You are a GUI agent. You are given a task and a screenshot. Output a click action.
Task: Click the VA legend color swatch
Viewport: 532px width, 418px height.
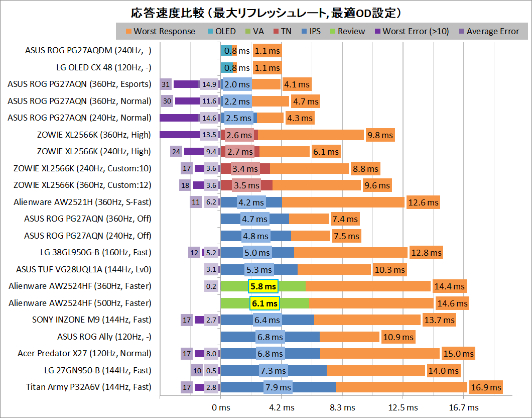(248, 32)
